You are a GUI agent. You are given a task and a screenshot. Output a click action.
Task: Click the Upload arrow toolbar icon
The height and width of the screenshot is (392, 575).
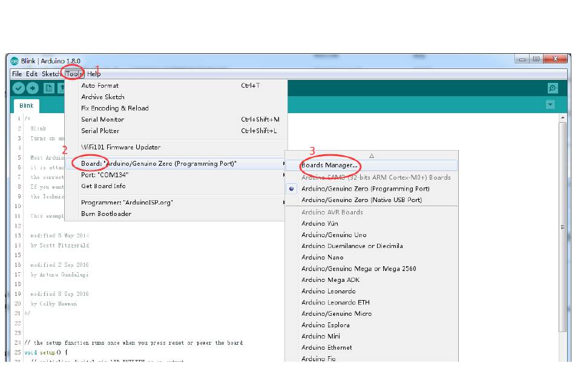(32, 88)
